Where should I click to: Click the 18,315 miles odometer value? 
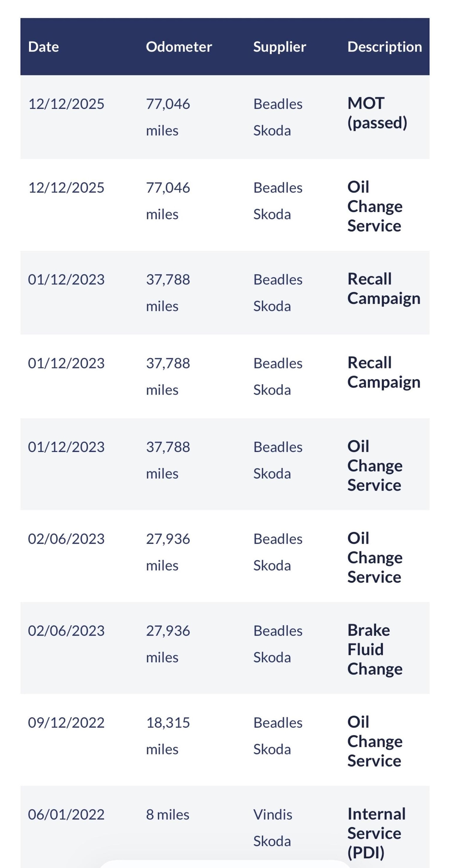(168, 736)
